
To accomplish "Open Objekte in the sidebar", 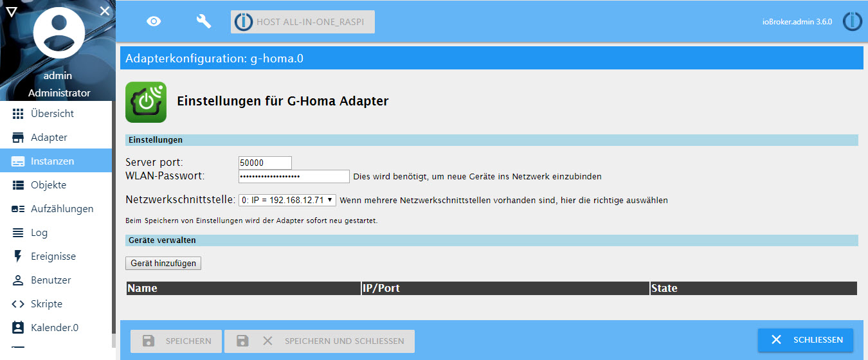I will 56,185.
